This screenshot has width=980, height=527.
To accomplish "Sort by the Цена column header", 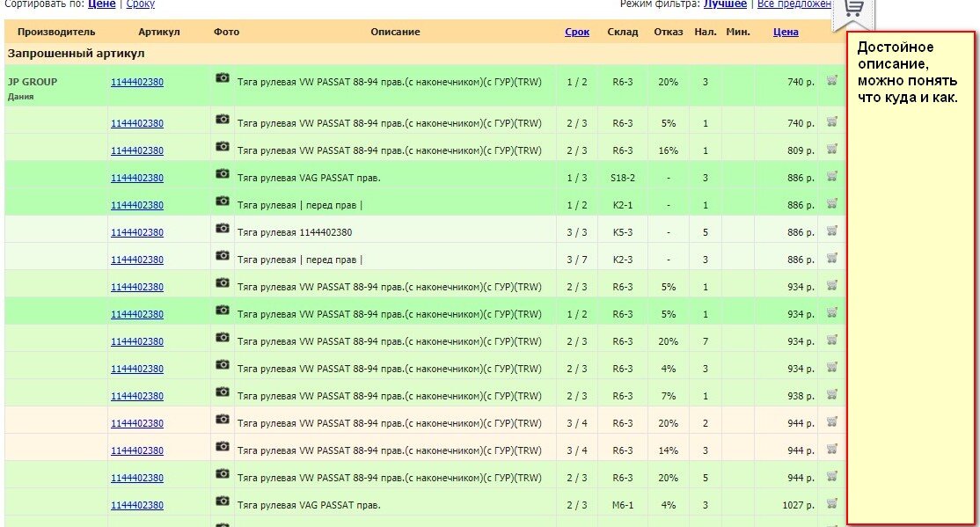I will point(786,32).
